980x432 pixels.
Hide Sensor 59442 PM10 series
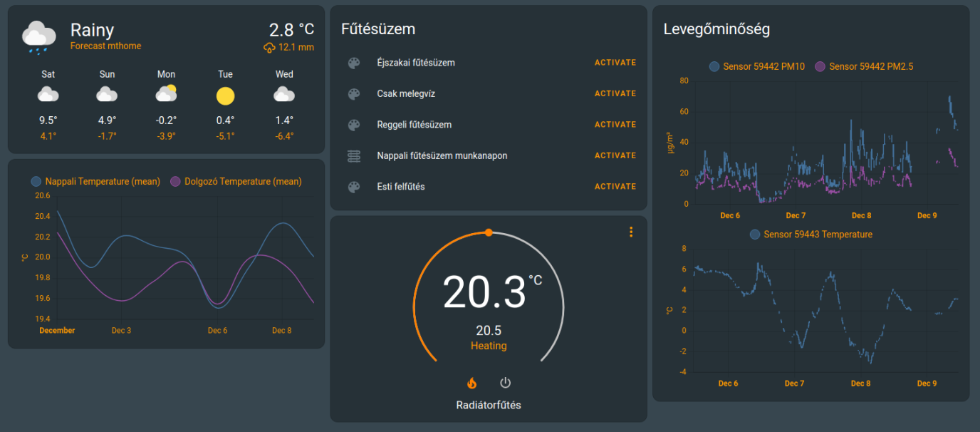pos(757,66)
